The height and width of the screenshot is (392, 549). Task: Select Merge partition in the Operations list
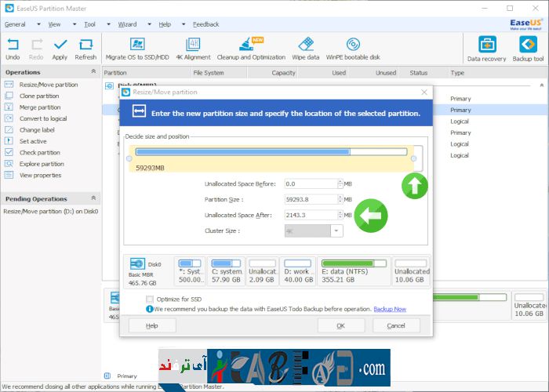coord(39,107)
